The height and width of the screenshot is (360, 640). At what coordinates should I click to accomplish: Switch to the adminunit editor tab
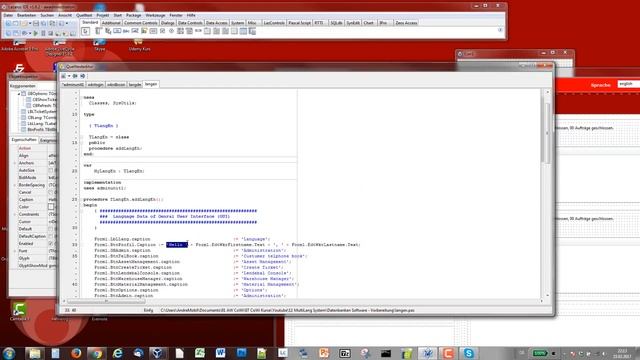pyautogui.click(x=73, y=84)
